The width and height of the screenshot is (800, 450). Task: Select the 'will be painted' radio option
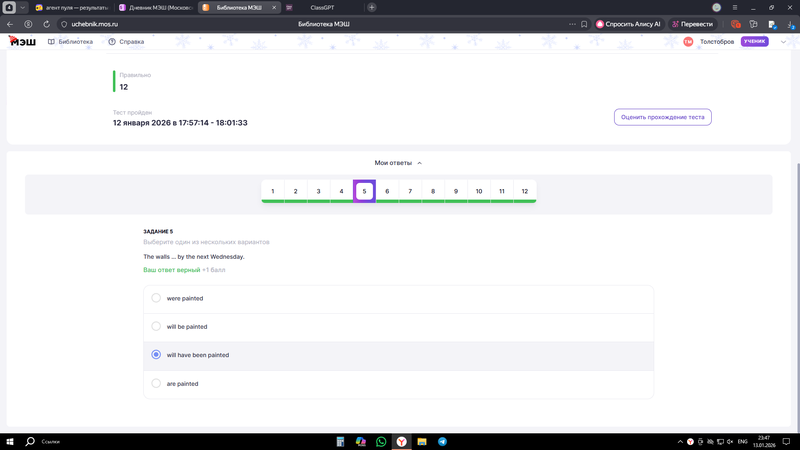tap(156, 326)
